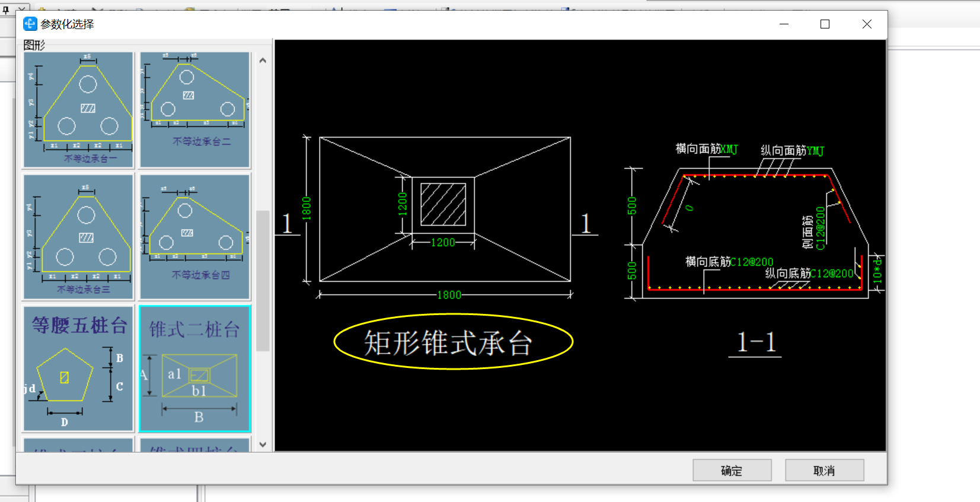Click the scroll down arrow of the shape list
Viewport: 980px width, 502px height.
pos(263,444)
